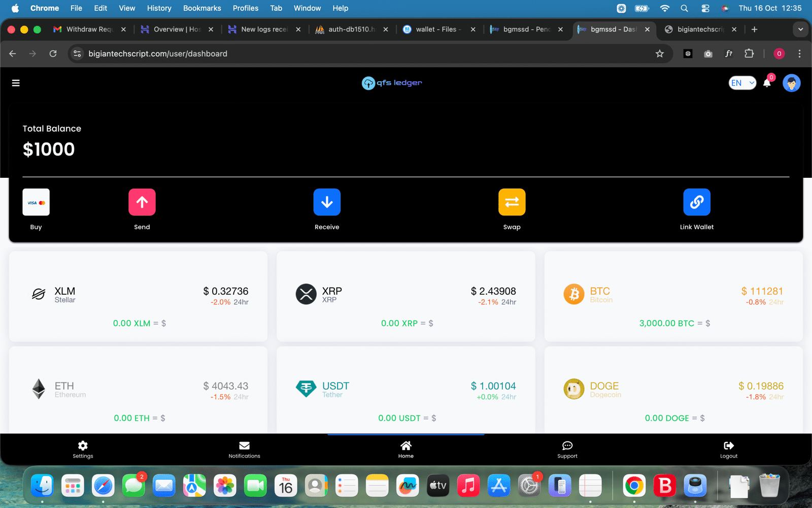Click the pink Send arrow icon
Viewport: 812px width, 508px height.
tap(142, 202)
